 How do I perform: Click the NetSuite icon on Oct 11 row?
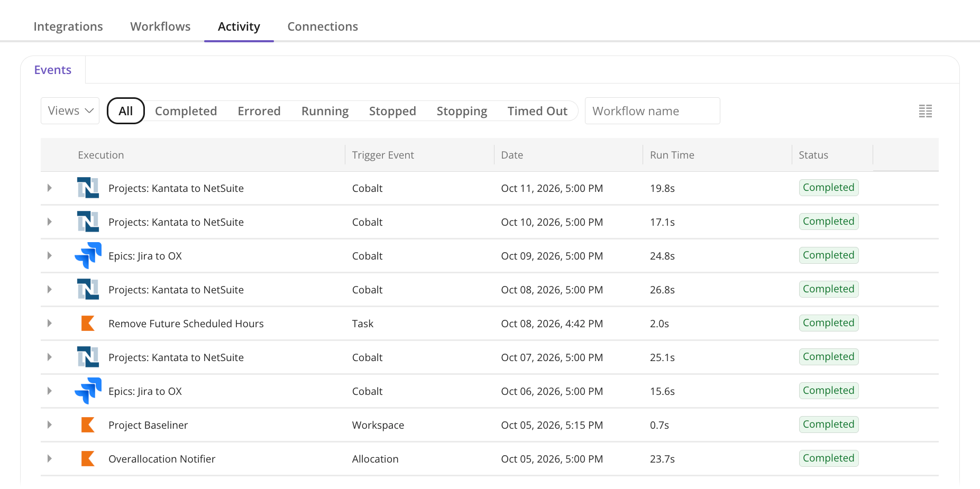tap(88, 188)
